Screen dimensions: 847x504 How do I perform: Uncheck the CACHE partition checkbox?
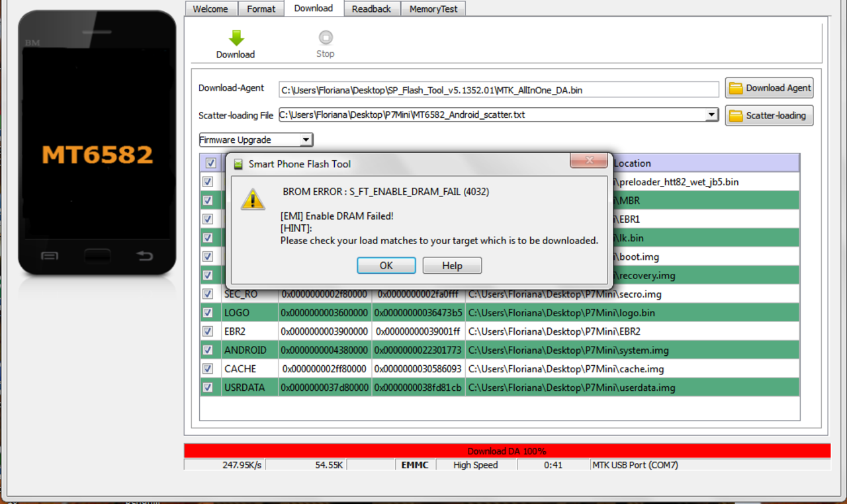tap(208, 368)
